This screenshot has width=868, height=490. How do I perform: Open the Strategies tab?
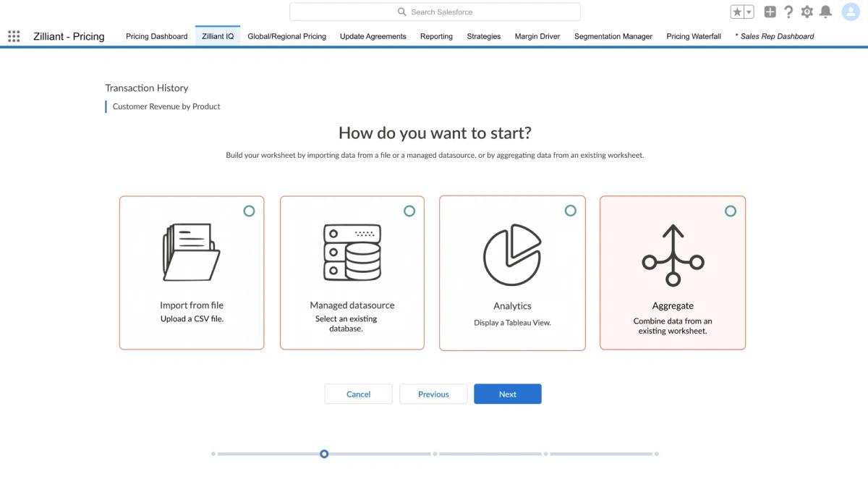point(484,36)
